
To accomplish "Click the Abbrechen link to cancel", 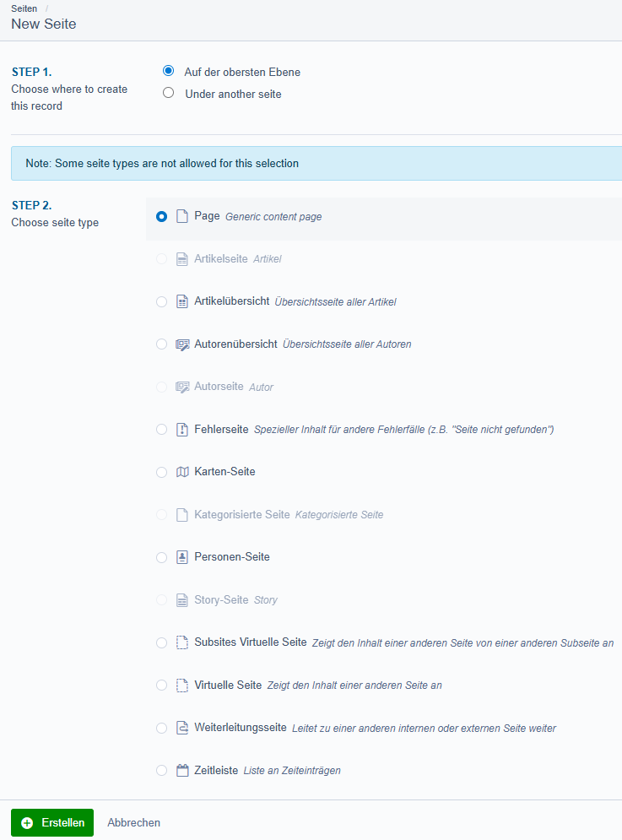I will (x=133, y=822).
